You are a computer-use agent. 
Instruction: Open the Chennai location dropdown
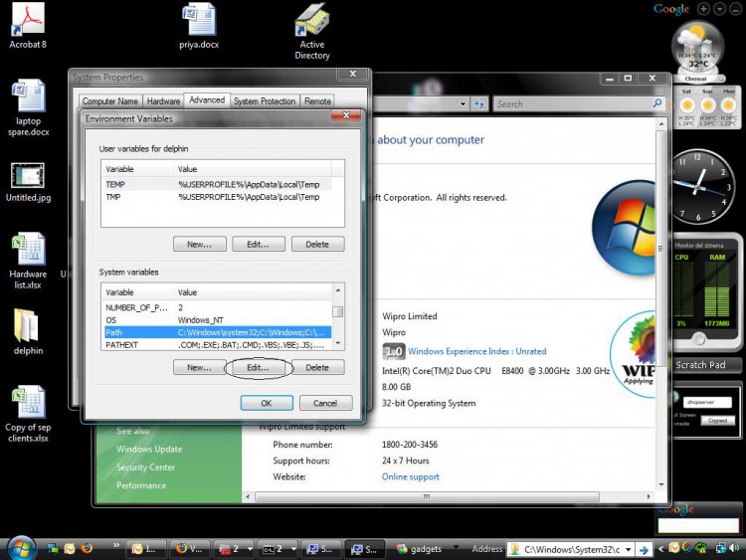coord(722,79)
